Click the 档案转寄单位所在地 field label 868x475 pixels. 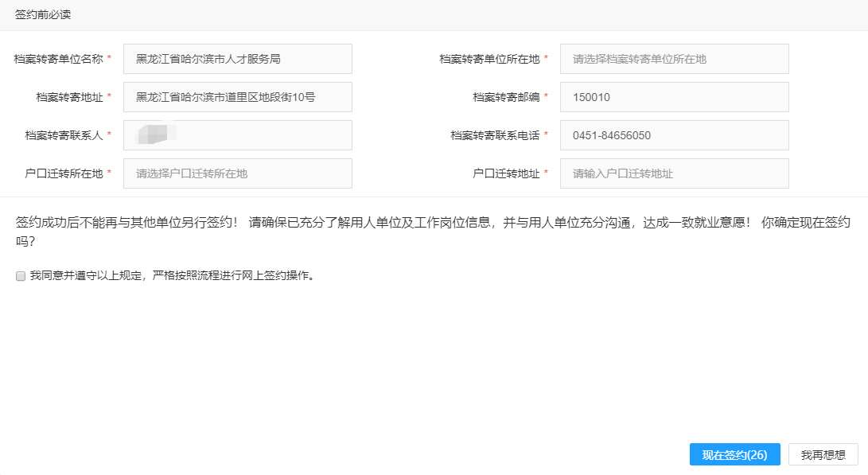[489, 59]
